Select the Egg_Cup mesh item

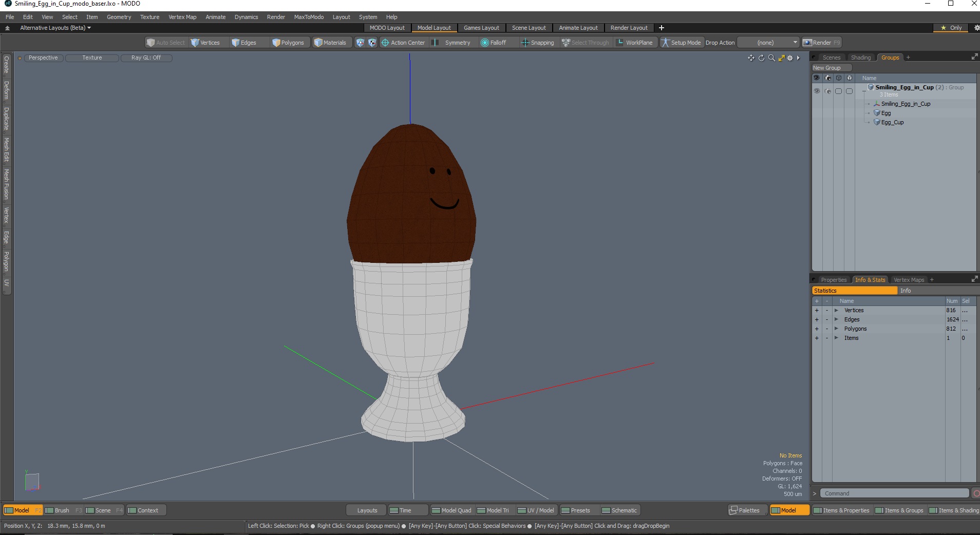(892, 122)
